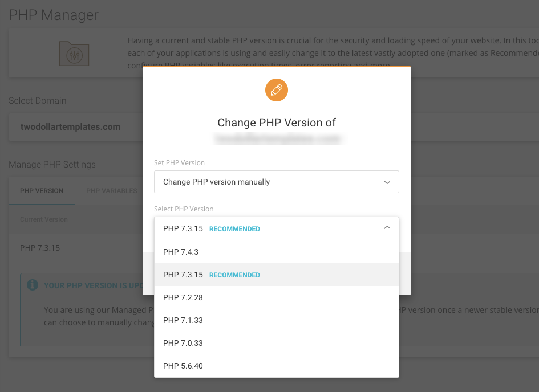Viewport: 539px width, 392px height.
Task: Click the PHP Manager page heading
Action: click(x=52, y=15)
